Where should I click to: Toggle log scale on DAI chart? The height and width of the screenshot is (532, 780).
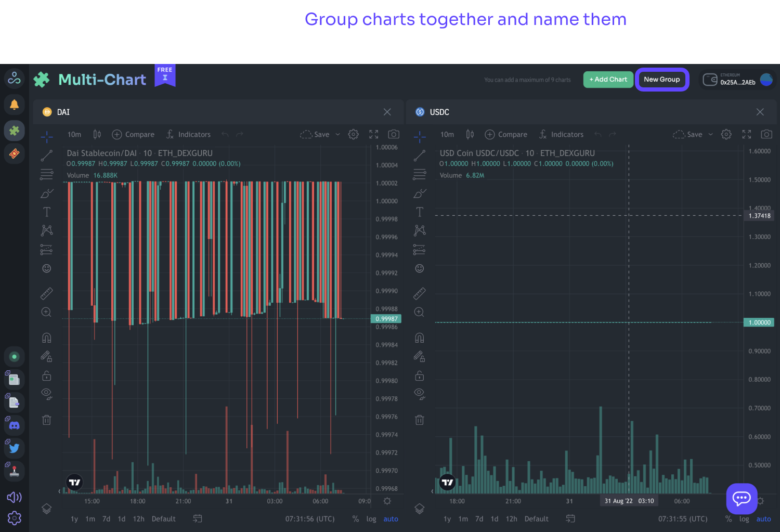coord(371,519)
